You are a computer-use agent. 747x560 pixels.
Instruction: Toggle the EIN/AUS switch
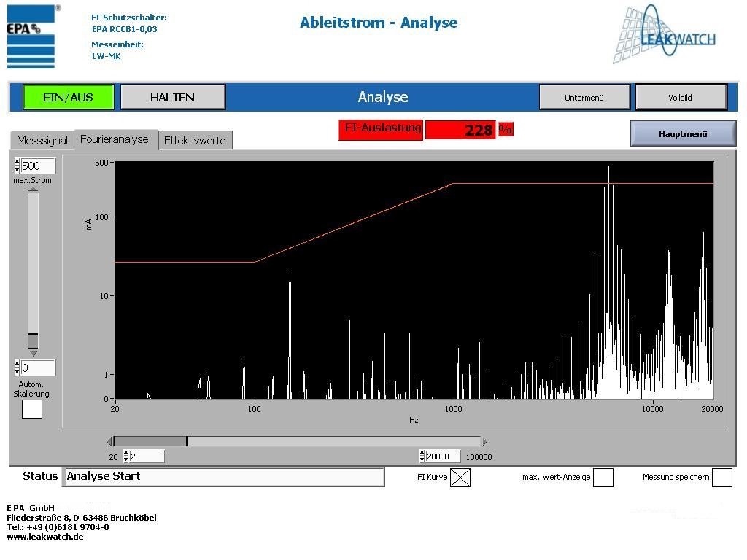[68, 96]
